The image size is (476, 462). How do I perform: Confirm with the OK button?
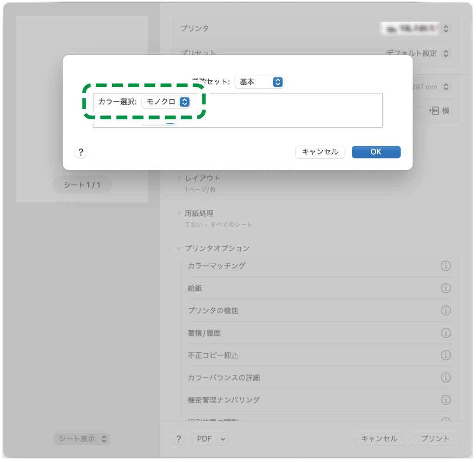[376, 152]
